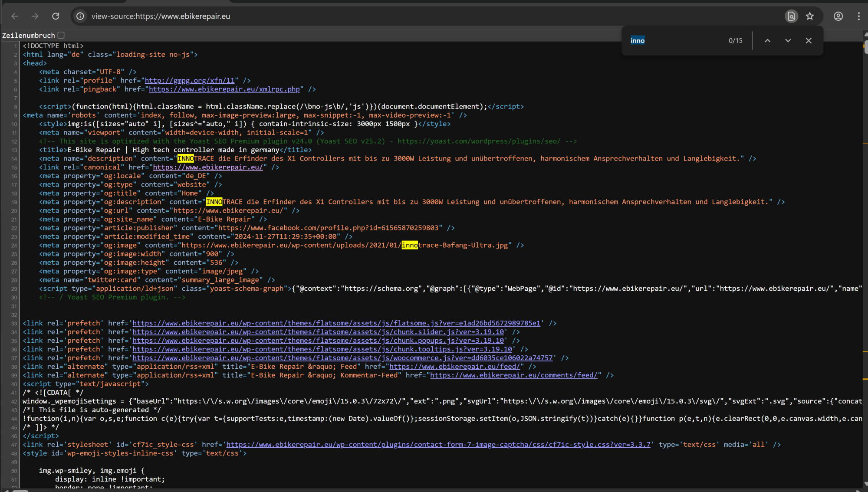Follow the canonical ebikerepair.eu link

(207, 167)
